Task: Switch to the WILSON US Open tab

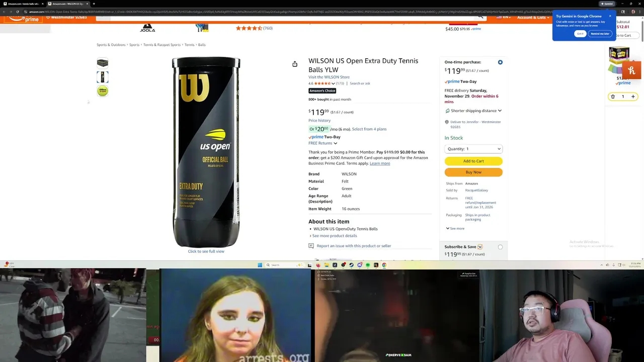Action: tap(68, 4)
